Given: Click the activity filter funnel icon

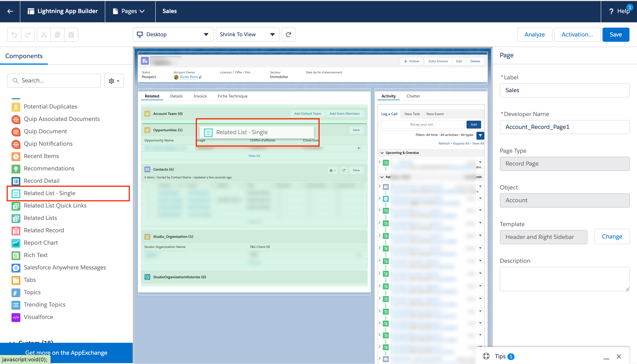Looking at the screenshot, I should pyautogui.click(x=480, y=135).
